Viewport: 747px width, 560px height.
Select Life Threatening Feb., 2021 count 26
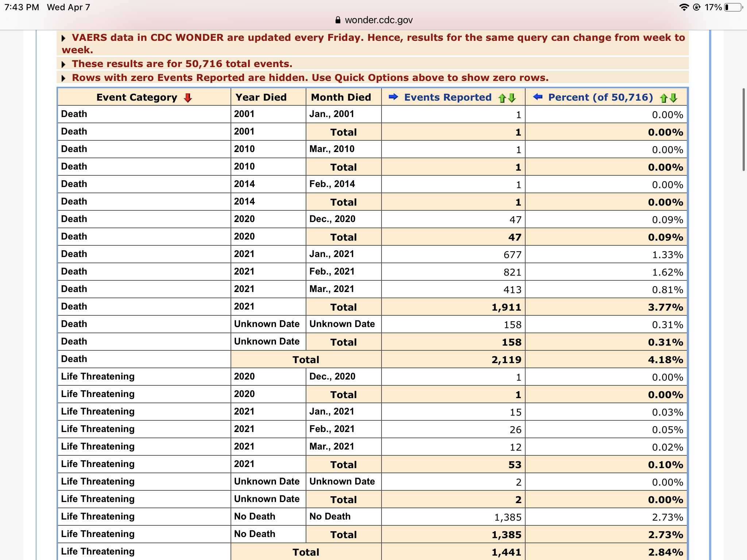click(x=453, y=429)
